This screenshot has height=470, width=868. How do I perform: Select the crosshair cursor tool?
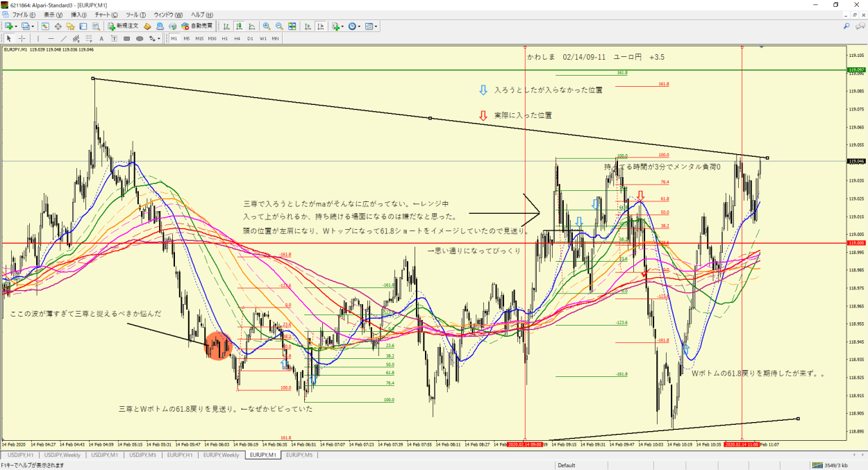click(x=22, y=39)
